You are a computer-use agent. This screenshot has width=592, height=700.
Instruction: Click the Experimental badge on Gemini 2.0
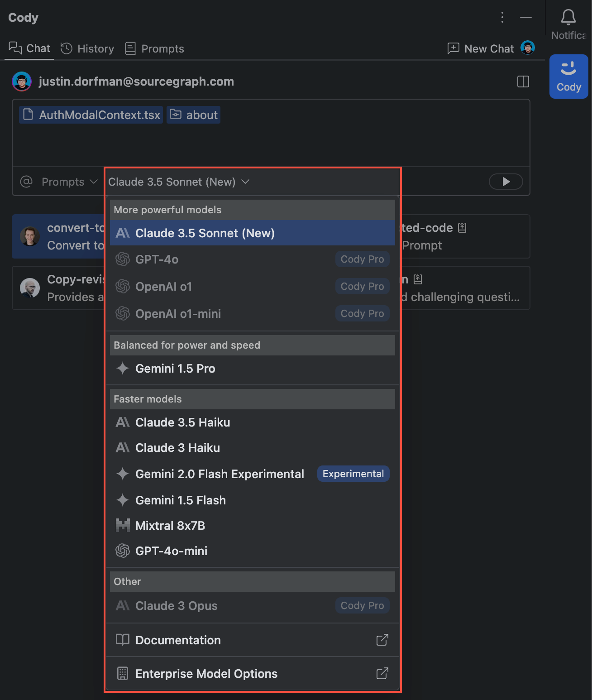click(x=353, y=474)
